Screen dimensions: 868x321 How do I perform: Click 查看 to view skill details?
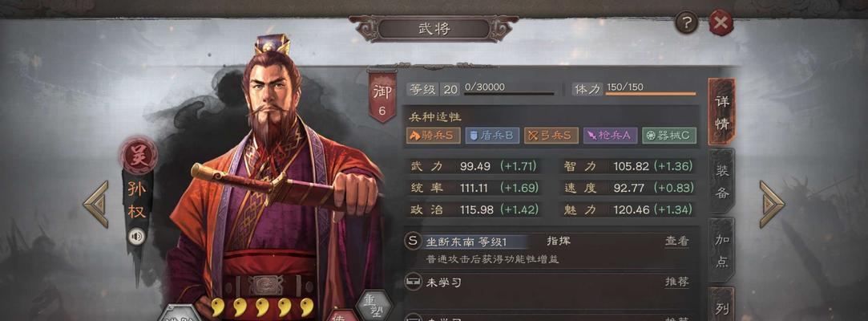tap(677, 242)
